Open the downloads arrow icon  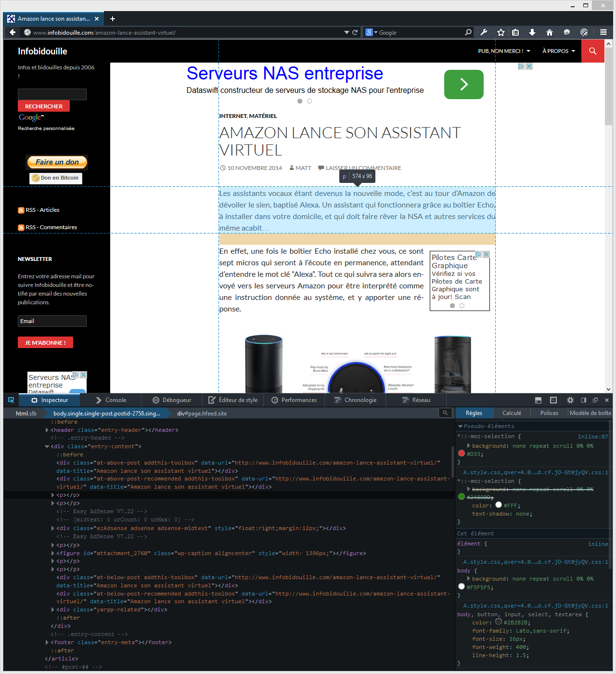532,32
